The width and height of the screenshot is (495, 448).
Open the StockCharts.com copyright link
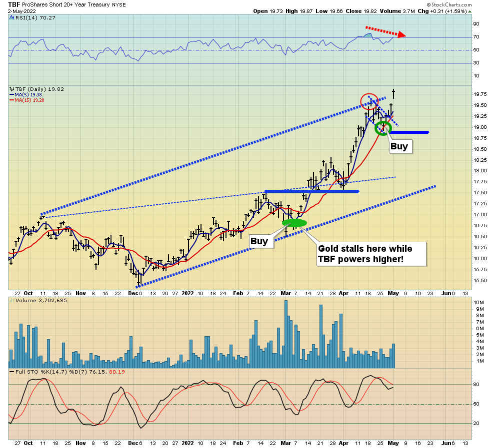(449, 4)
